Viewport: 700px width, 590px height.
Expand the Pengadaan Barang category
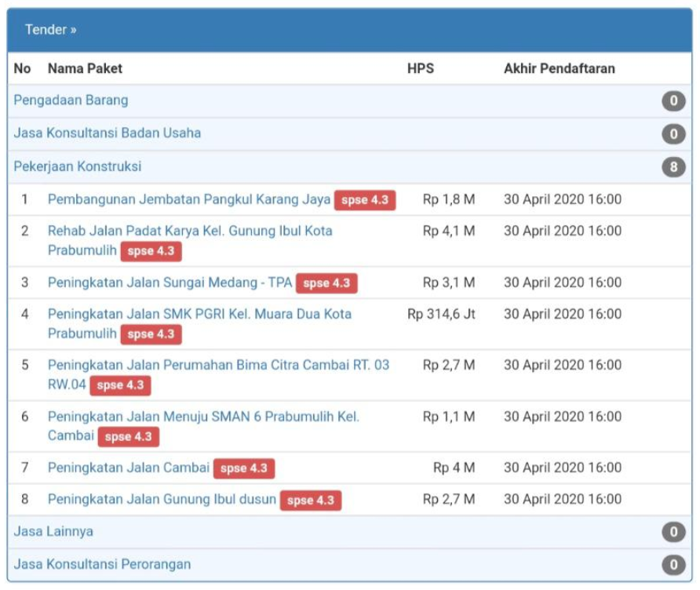(x=71, y=100)
